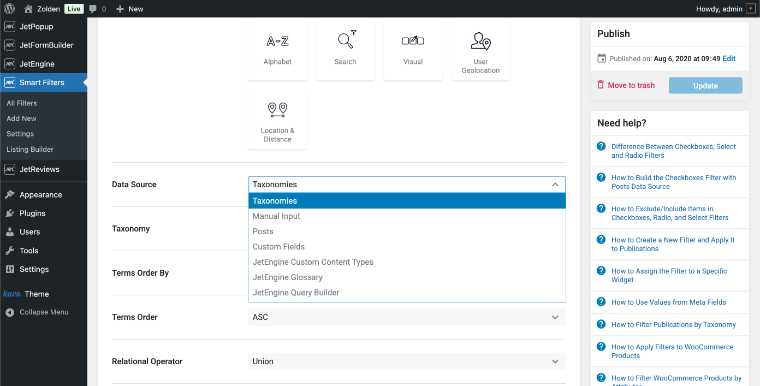The height and width of the screenshot is (386, 760).
Task: Click the Terms Order By label
Action: click(x=140, y=273)
